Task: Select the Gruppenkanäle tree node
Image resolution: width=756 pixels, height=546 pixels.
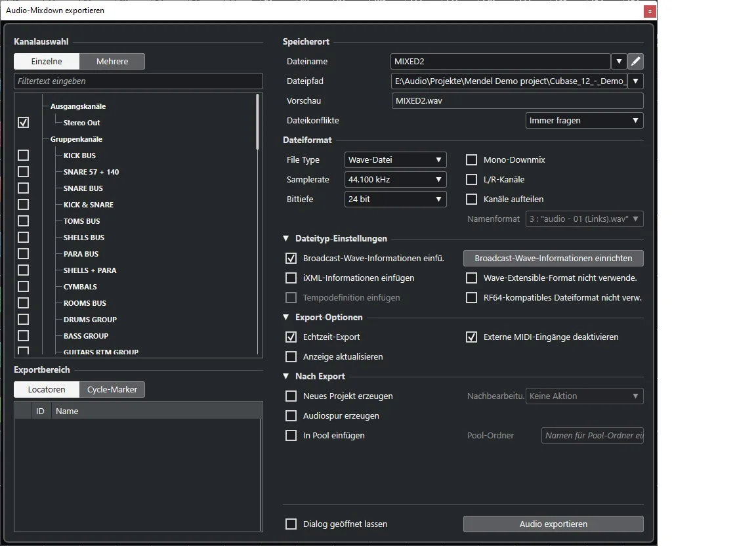Action: pos(76,139)
